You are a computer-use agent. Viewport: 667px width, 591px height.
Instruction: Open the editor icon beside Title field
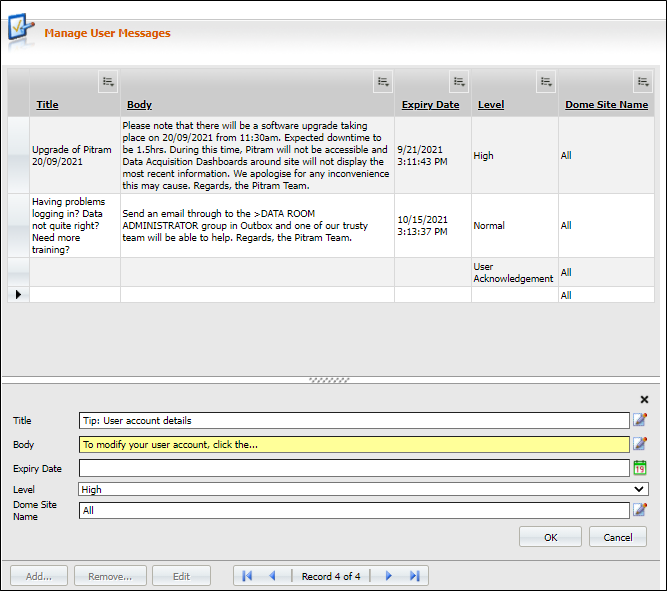[x=640, y=420]
